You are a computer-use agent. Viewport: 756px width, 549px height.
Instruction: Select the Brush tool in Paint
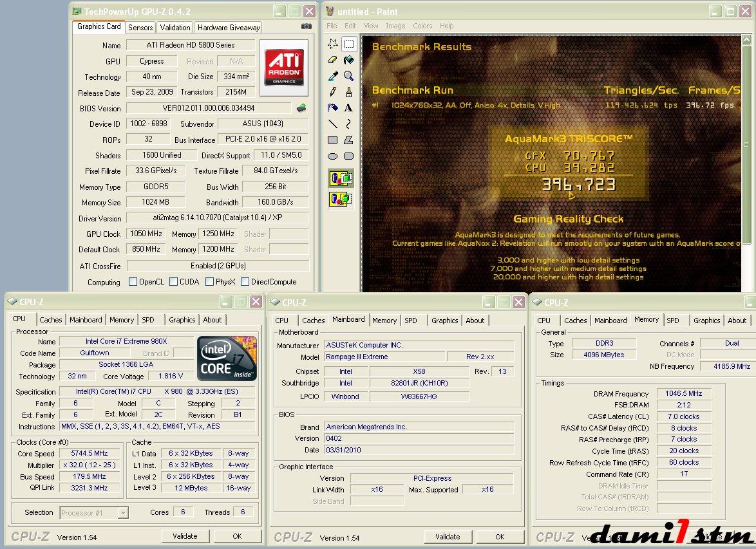coord(349,91)
